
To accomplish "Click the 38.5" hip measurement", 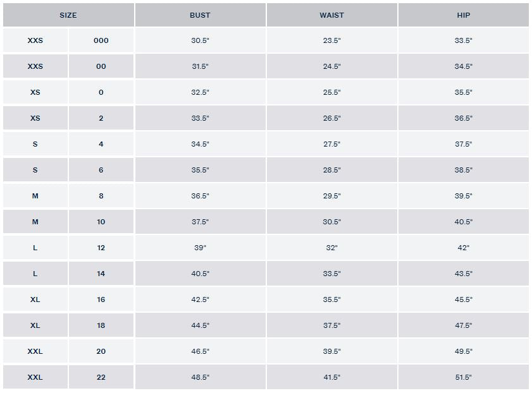I will (464, 170).
